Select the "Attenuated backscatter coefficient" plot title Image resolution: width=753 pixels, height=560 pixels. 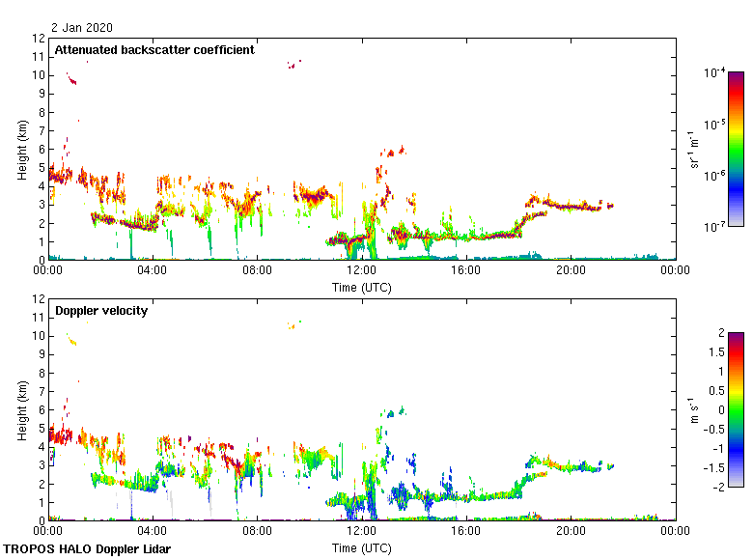point(154,50)
